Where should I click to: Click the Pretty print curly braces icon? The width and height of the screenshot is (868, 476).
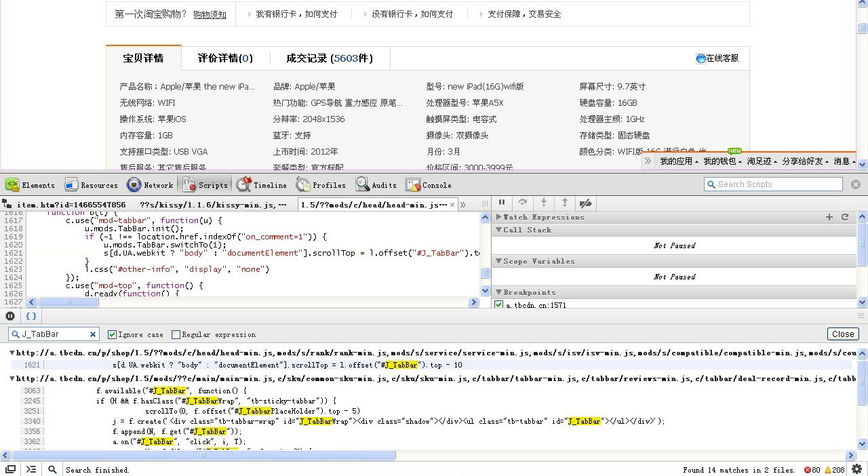click(31, 316)
